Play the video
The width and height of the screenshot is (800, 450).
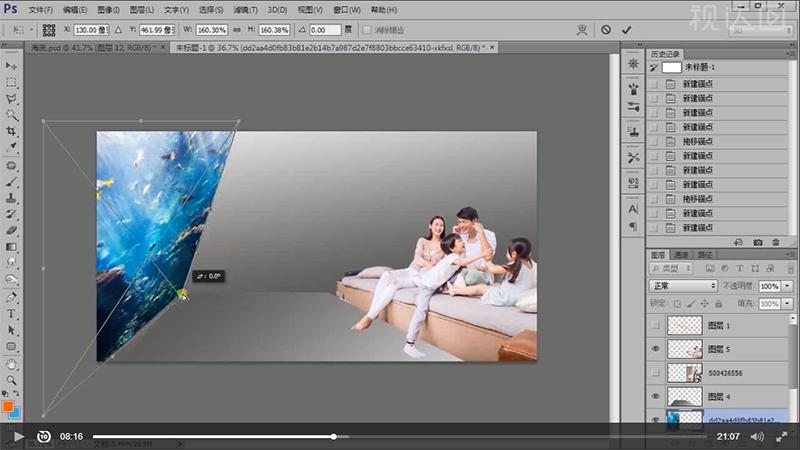coord(18,436)
